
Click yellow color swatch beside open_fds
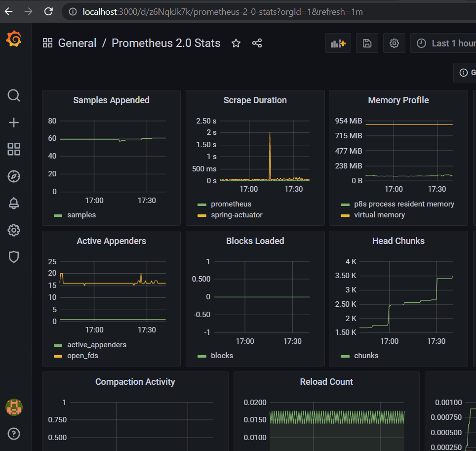pos(58,356)
